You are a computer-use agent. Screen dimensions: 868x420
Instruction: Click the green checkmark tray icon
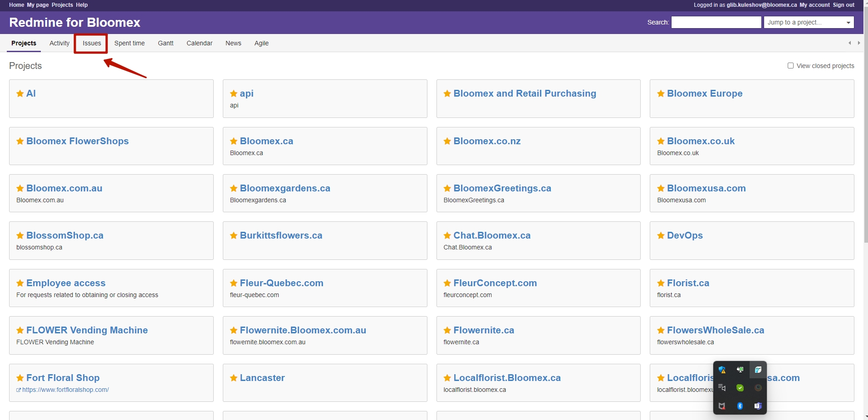(740, 388)
